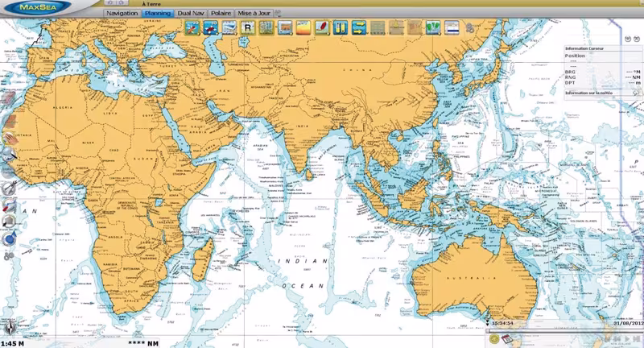
Task: Toggle the green grid chart icon
Action: pos(266,28)
